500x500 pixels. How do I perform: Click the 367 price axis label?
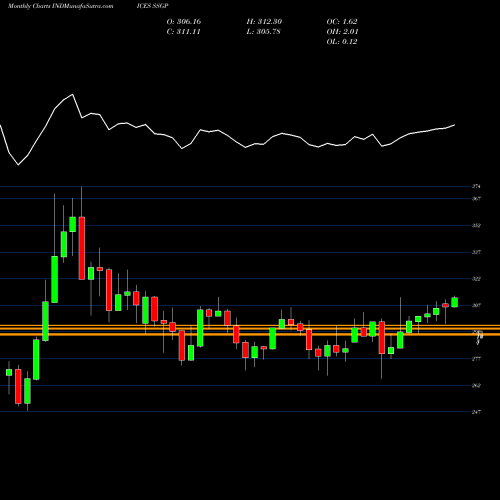[476, 199]
